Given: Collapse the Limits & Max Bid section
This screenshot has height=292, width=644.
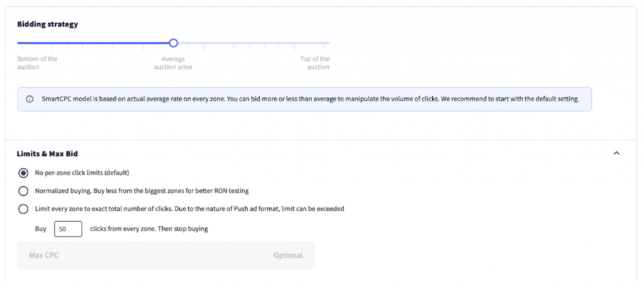Looking at the screenshot, I should click(616, 153).
